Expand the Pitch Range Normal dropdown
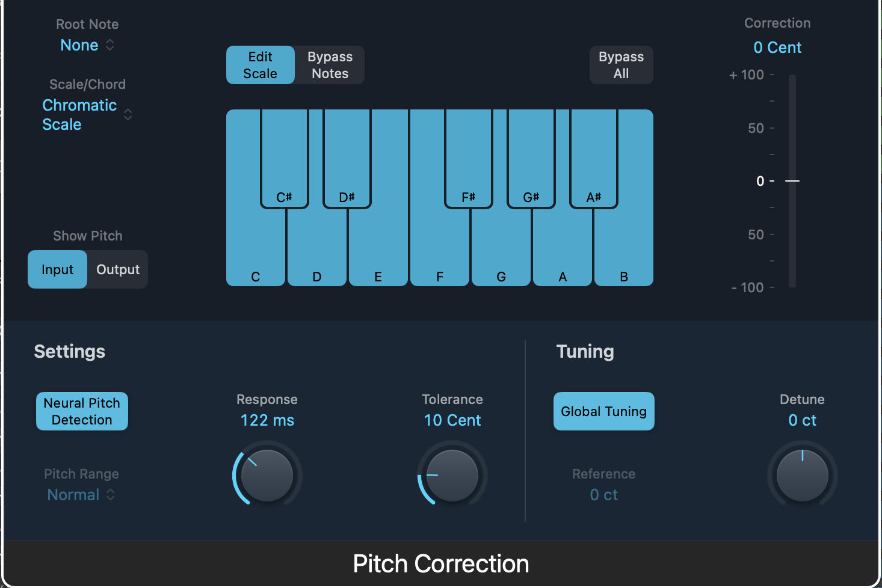This screenshot has height=588, width=882. [81, 495]
